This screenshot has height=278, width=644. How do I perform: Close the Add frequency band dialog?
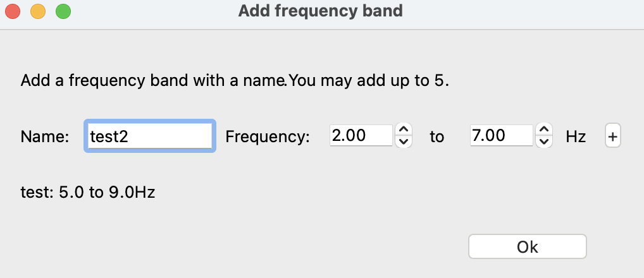pyautogui.click(x=15, y=11)
